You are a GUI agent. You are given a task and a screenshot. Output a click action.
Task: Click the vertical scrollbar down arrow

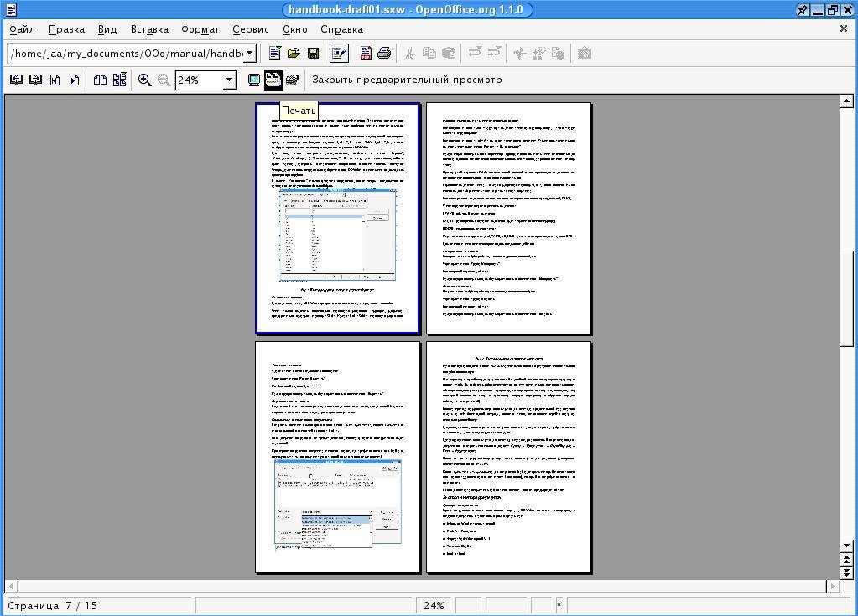[846, 546]
